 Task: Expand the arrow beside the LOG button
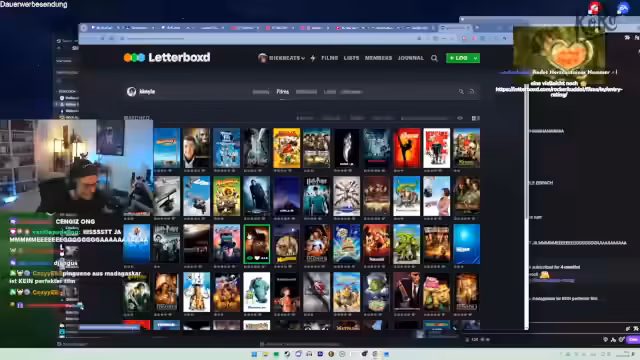476,58
